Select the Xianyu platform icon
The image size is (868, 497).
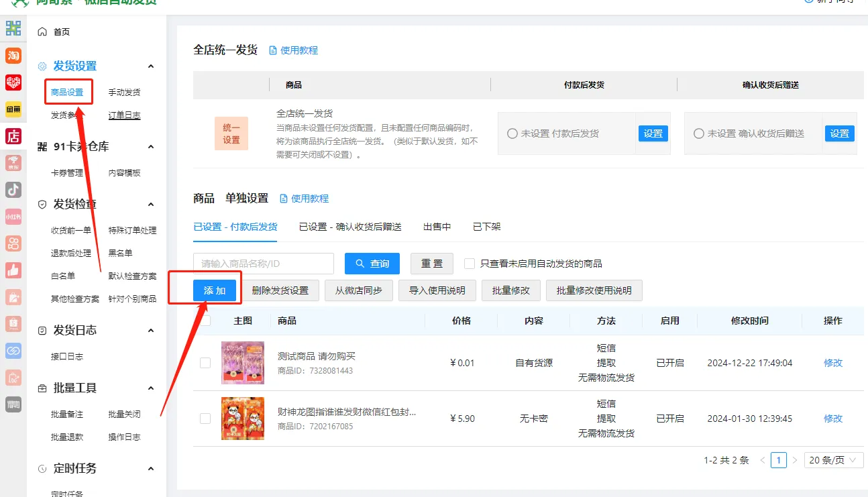pos(13,109)
